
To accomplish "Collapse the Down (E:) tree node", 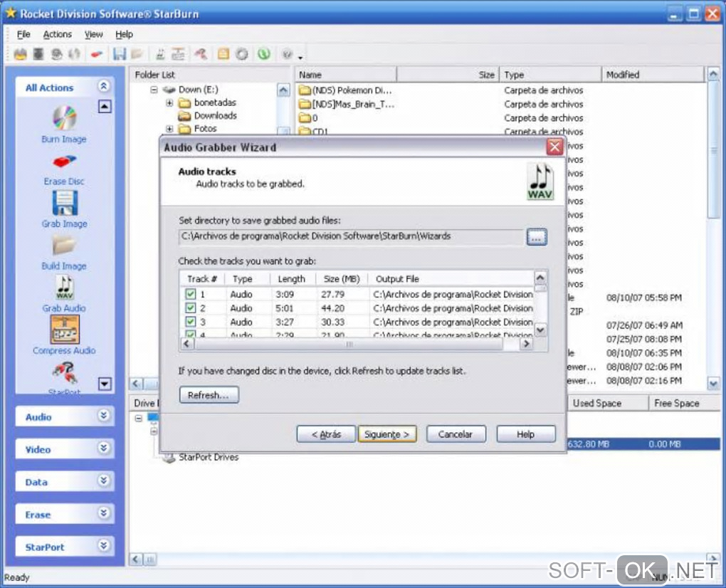I will [x=154, y=90].
